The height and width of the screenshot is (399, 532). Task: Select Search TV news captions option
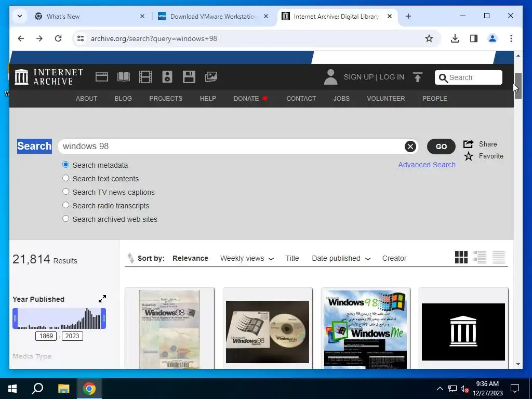point(66,192)
